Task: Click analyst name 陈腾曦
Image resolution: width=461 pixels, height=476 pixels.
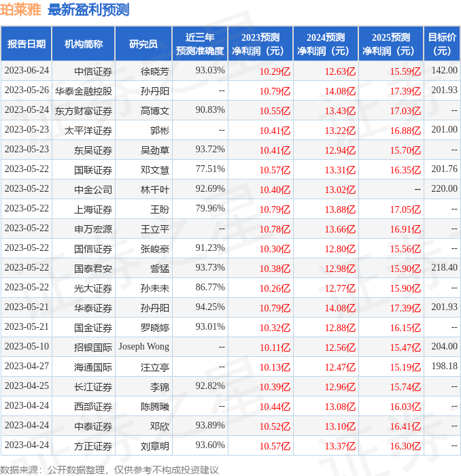Action: pos(155,407)
